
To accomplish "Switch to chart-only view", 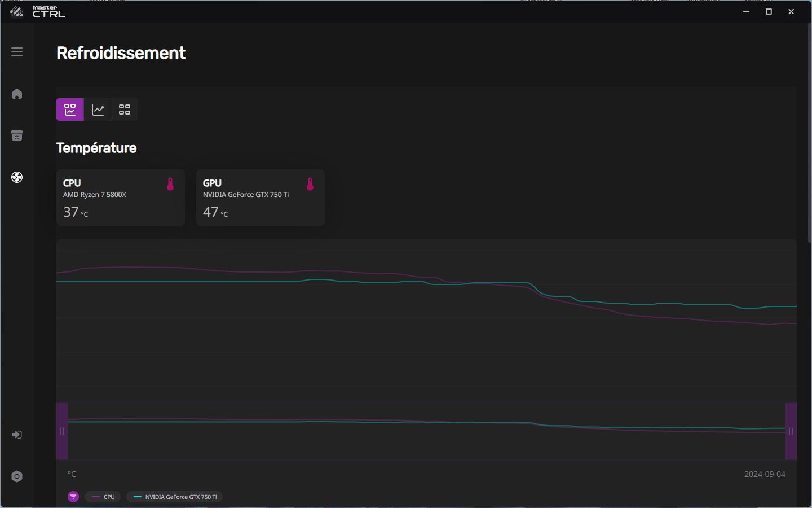I will (x=98, y=110).
